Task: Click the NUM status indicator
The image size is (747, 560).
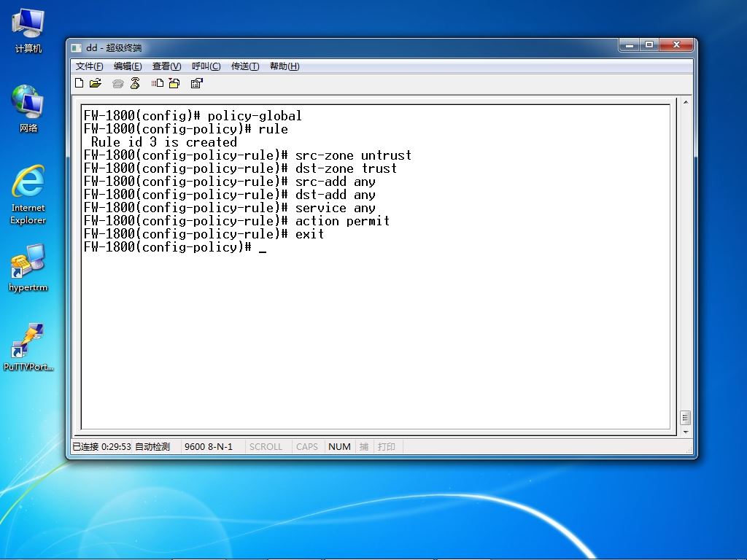Action: point(339,447)
